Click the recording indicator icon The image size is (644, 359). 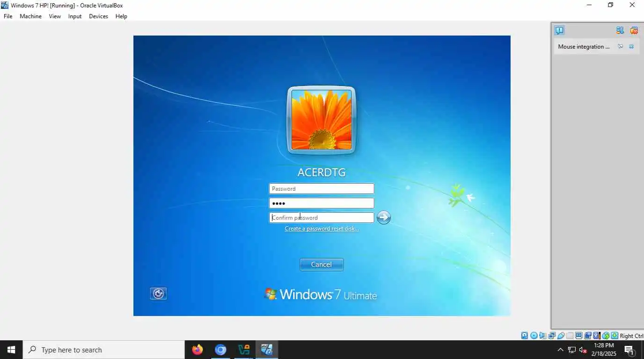588,336
